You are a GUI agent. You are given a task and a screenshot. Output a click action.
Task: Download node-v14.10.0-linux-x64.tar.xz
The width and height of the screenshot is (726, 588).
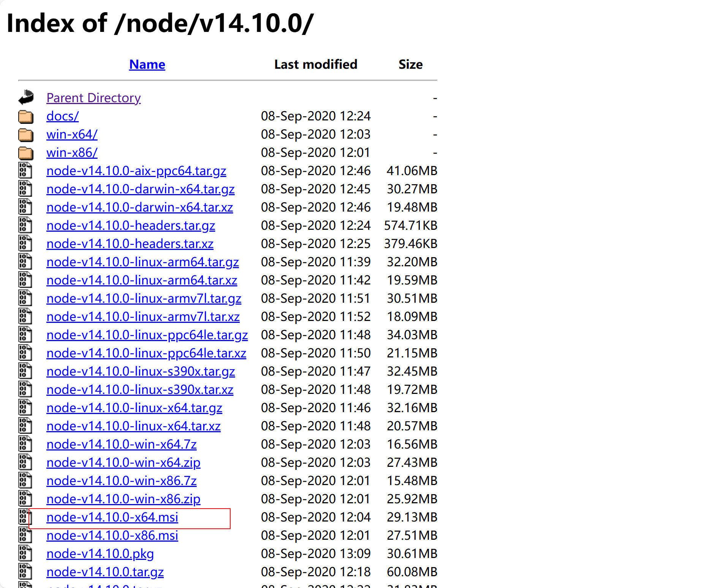133,426
